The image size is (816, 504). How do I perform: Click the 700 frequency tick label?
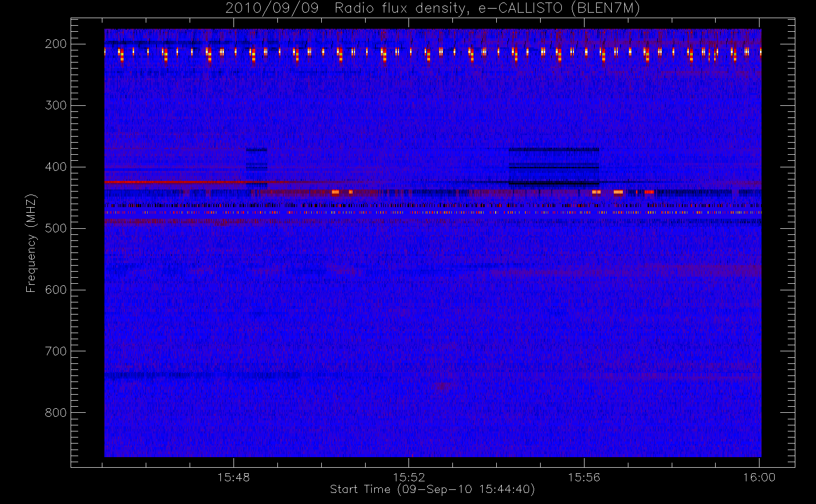[x=56, y=351]
